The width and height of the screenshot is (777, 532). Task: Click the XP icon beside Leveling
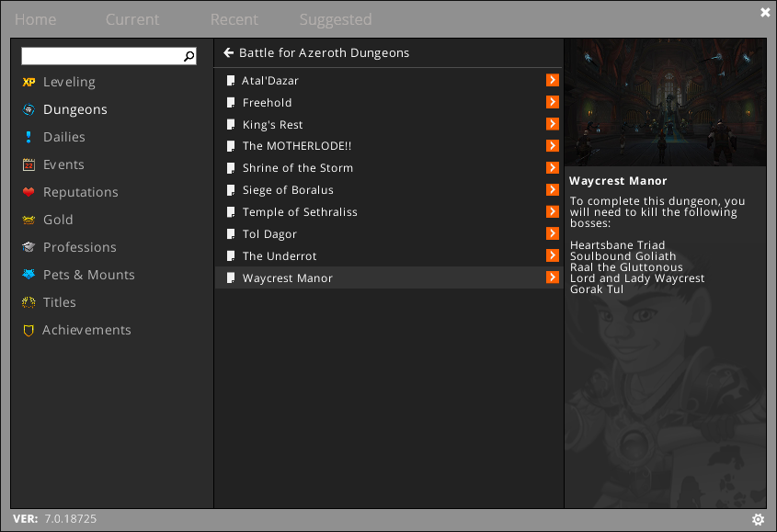29,82
